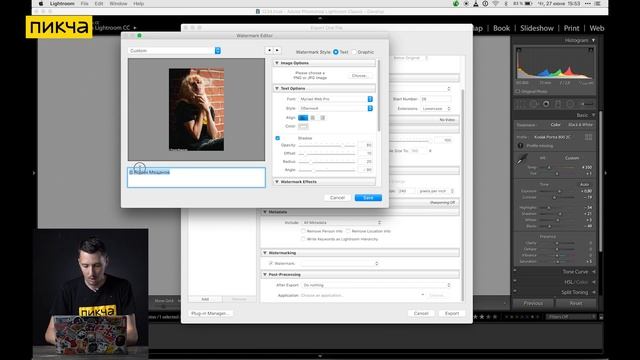Viewport: 640px width, 360px height.
Task: Select the Crop Overlay tool in Develop
Action: pyautogui.click(x=521, y=104)
